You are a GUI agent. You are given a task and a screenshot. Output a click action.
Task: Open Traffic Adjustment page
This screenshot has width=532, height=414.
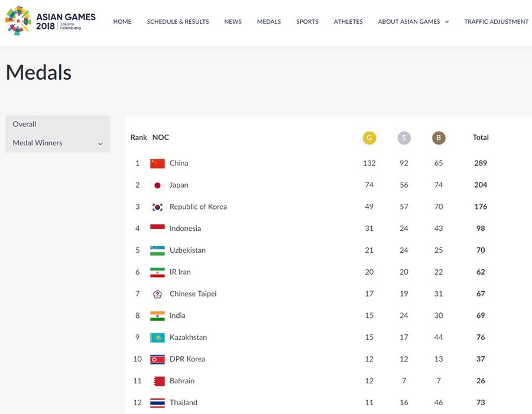497,22
